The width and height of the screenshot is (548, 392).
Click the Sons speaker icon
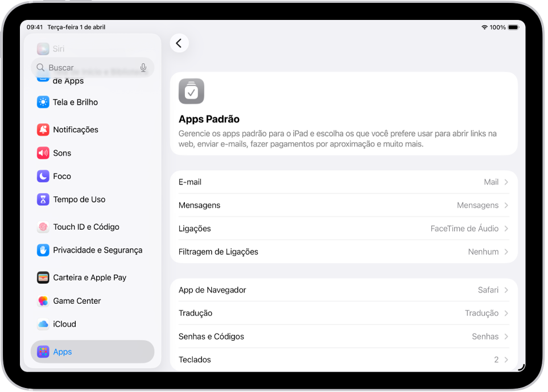[x=42, y=152]
